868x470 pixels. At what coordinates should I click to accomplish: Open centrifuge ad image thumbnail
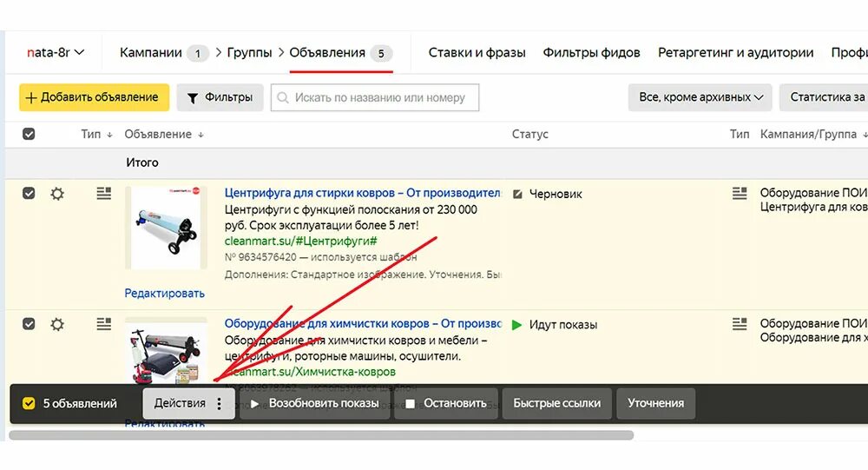coord(166,228)
